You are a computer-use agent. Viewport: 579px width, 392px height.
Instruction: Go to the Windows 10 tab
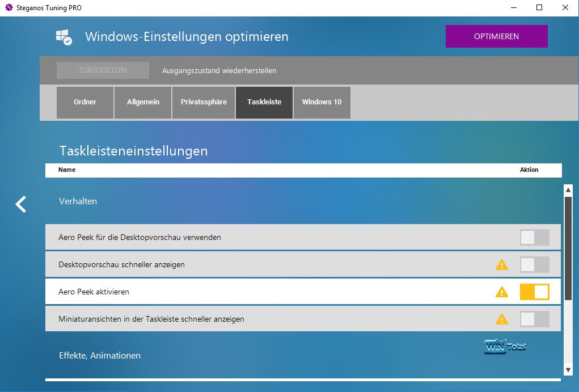322,102
